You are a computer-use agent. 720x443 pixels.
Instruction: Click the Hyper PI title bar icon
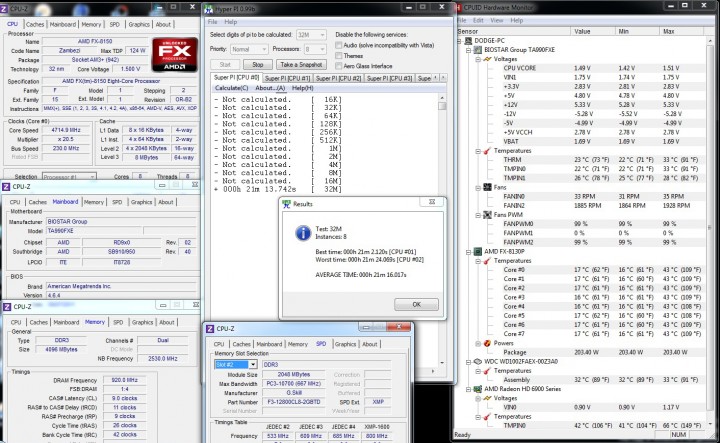coord(208,9)
